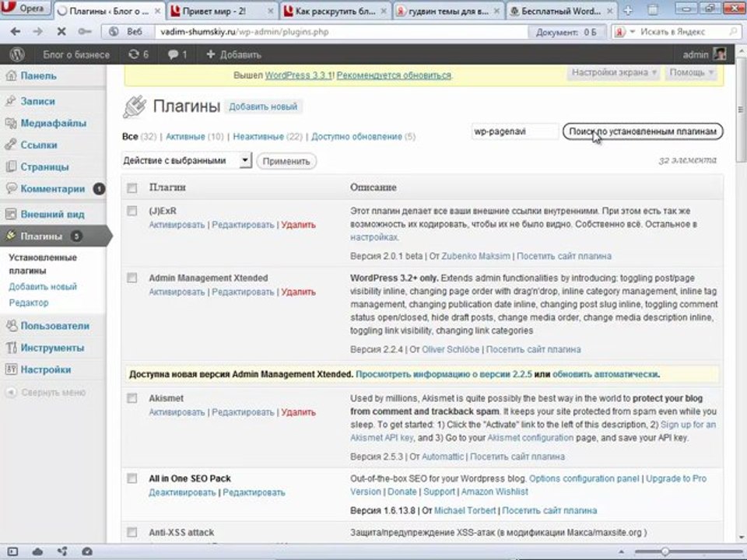Click the Пользователи users icon
This screenshot has width=747, height=560.
12,326
